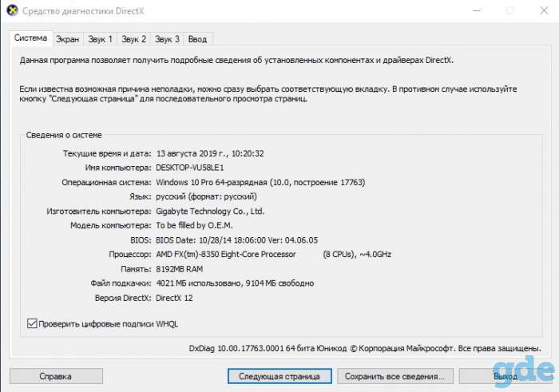Click the 'DirectX 12' version value
The image size is (559, 392).
pyautogui.click(x=174, y=298)
